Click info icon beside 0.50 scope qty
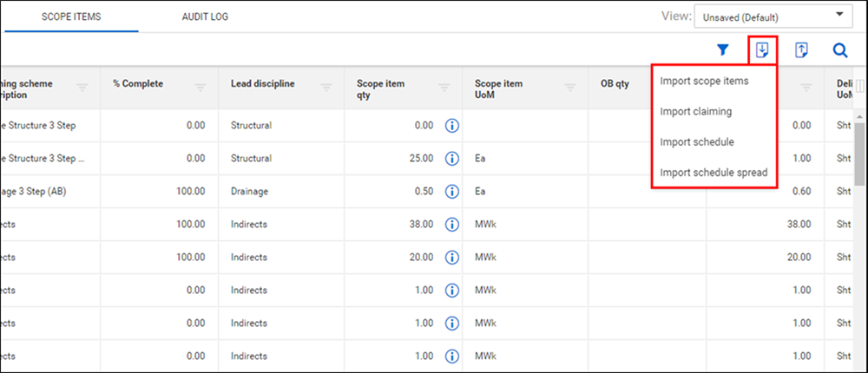Image resolution: width=868 pixels, height=373 pixels. pyautogui.click(x=451, y=192)
